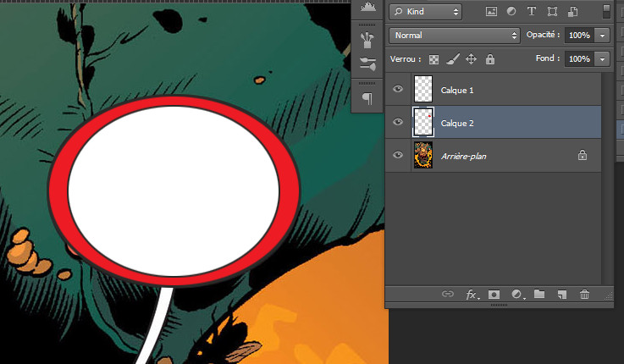Screen dimensions: 624x364
Task: Open the Histogram panel icon
Action: pos(368,7)
